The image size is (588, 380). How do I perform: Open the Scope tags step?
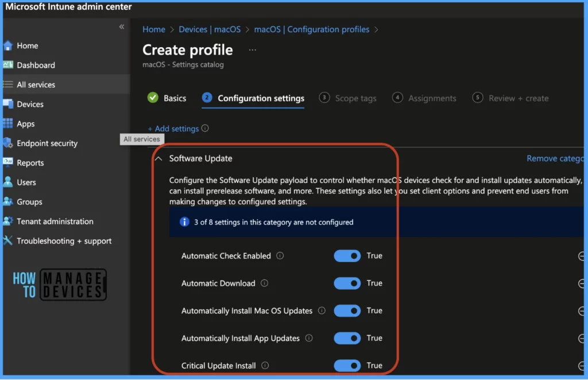tap(347, 98)
